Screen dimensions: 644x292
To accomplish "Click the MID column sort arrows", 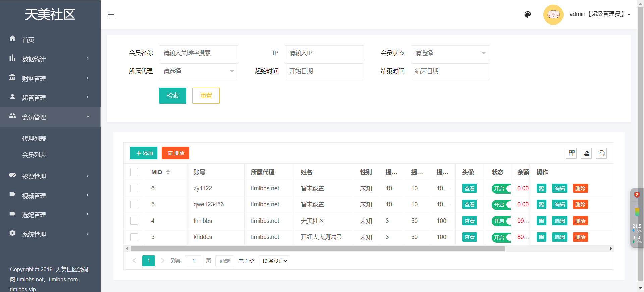I will (x=168, y=172).
